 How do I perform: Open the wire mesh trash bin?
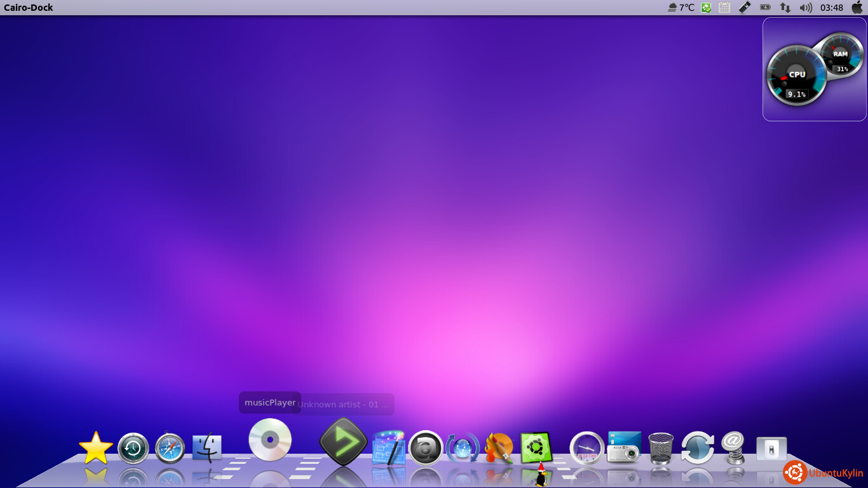pyautogui.click(x=661, y=449)
